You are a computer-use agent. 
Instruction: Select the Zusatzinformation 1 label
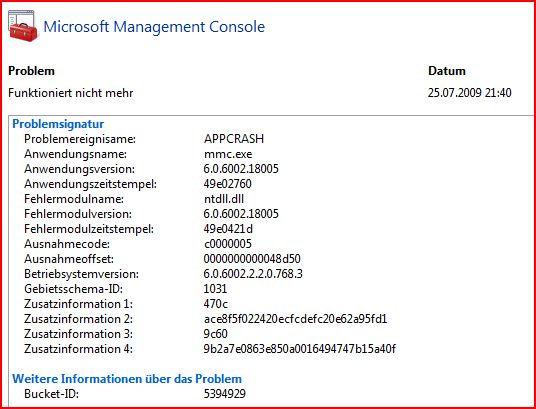pyautogui.click(x=78, y=304)
